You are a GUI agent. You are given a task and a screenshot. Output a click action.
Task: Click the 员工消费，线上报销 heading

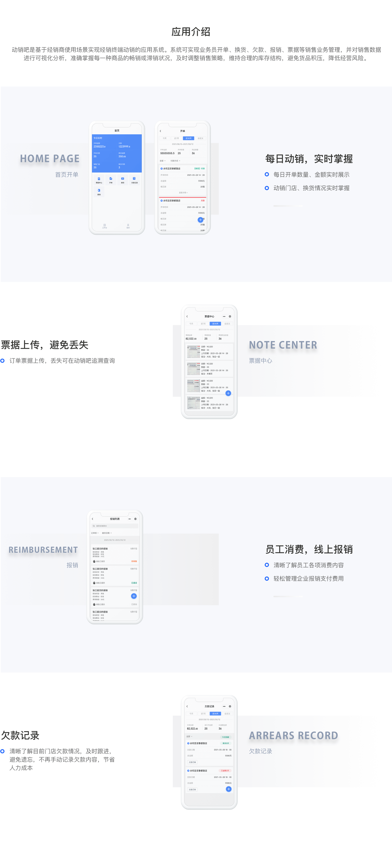(309, 549)
